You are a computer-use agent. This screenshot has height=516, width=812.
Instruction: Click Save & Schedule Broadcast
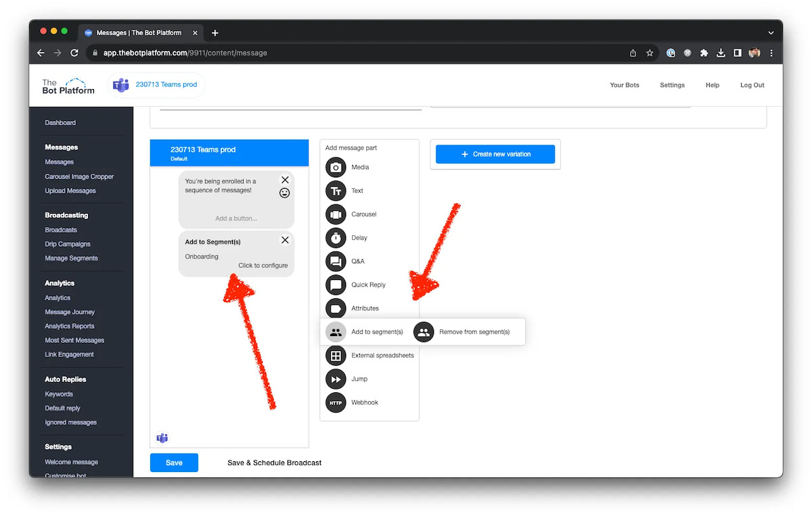275,463
